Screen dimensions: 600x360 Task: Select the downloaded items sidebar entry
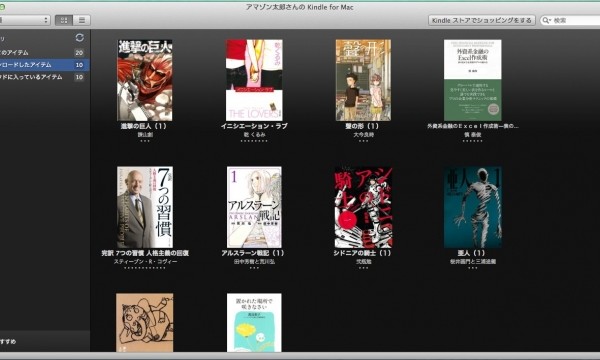coord(45,65)
